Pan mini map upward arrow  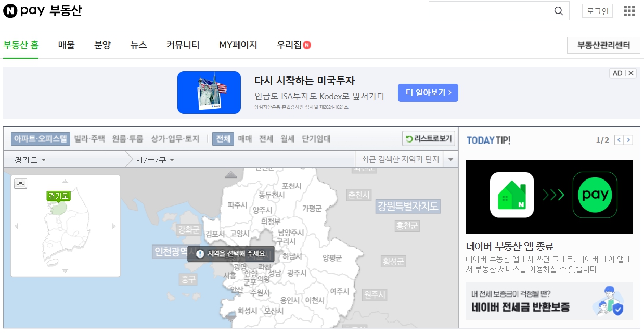pyautogui.click(x=65, y=182)
